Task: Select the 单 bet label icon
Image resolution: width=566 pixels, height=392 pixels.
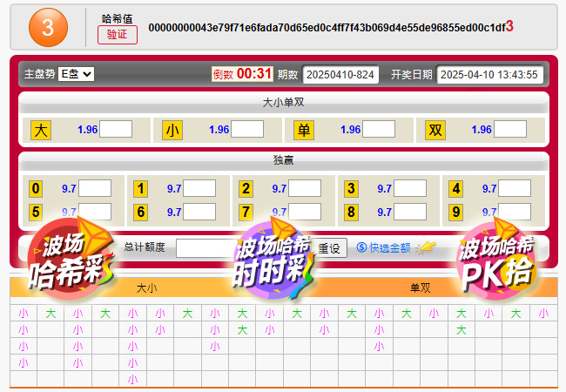Action: pos(304,130)
